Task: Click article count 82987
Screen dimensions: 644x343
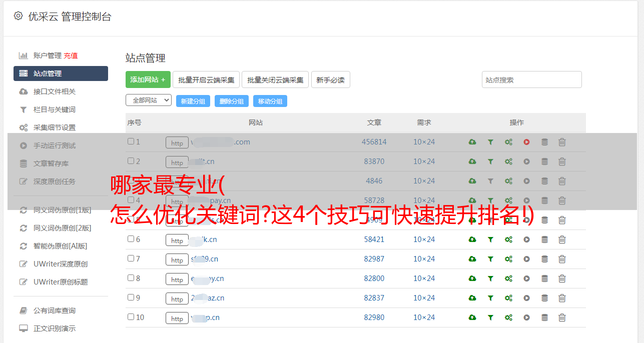Action: (x=374, y=259)
